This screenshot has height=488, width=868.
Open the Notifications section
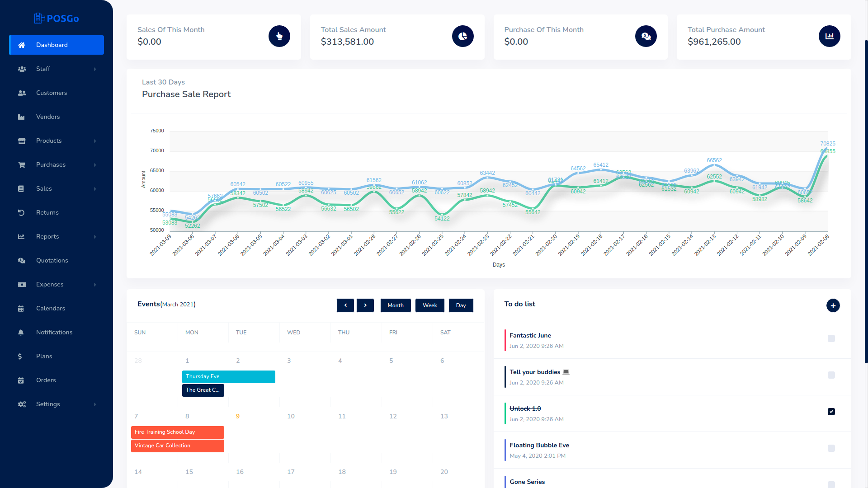[x=54, y=332]
